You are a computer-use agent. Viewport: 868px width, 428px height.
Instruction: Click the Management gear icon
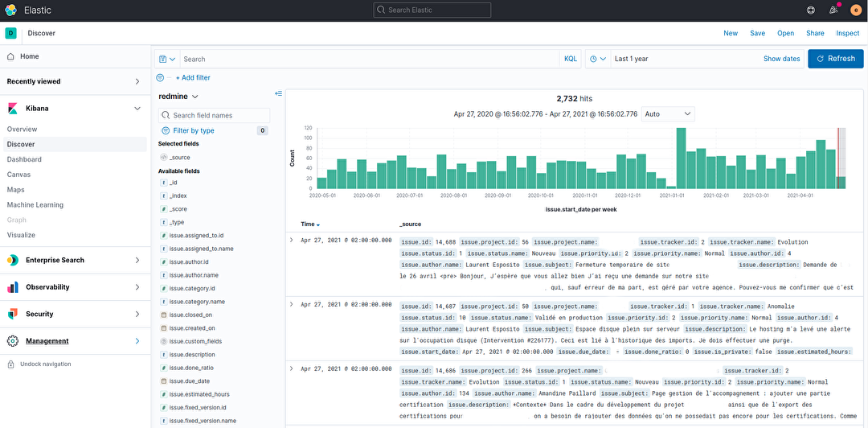13,341
